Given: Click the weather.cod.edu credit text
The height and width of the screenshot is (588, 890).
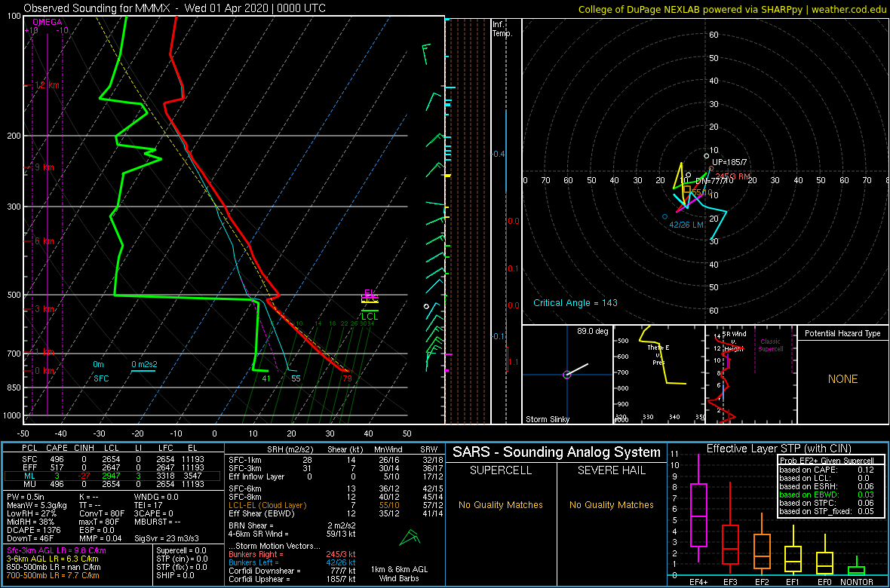Looking at the screenshot, I should pos(850,8).
